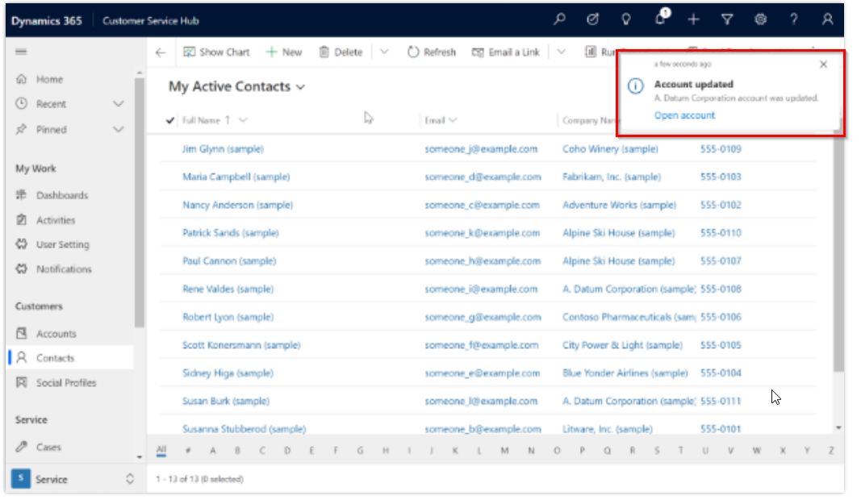
Task: Click the help question mark icon
Action: [794, 20]
